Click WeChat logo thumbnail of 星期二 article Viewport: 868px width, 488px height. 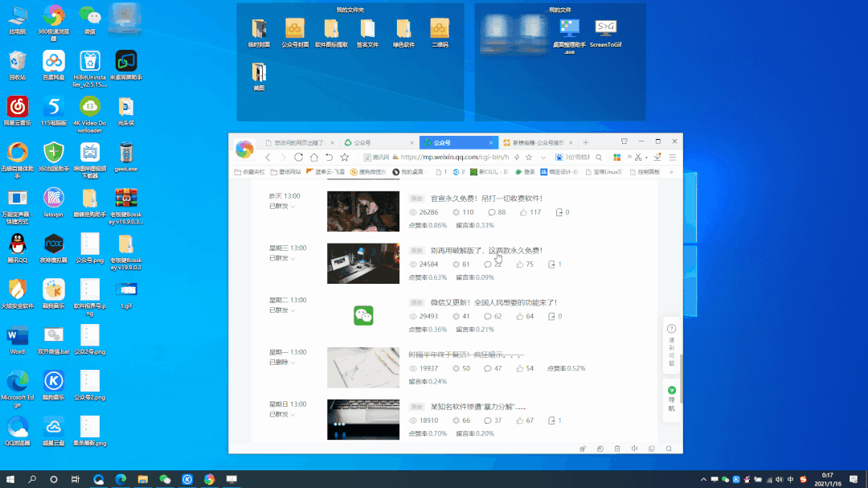[x=363, y=316]
